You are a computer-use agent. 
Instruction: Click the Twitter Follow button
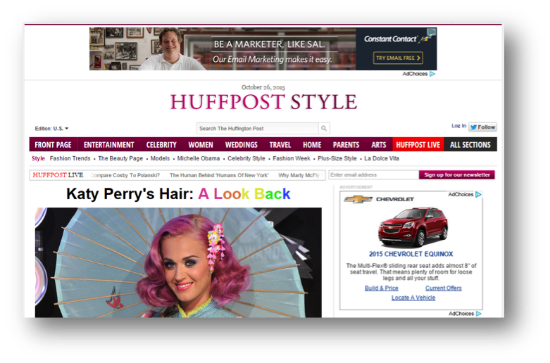(483, 127)
